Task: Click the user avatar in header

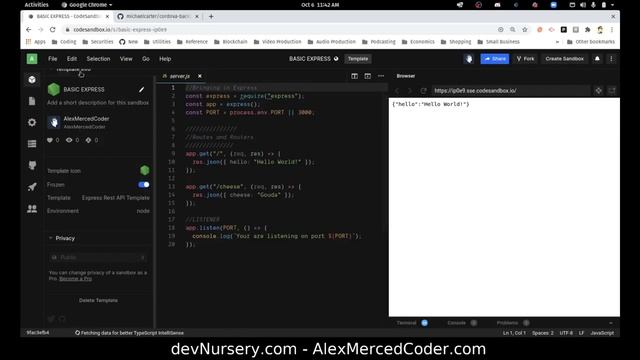Action: click(x=469, y=59)
